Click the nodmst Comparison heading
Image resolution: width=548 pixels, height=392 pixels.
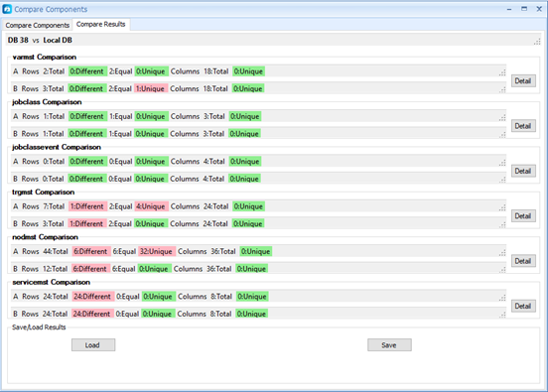45,237
